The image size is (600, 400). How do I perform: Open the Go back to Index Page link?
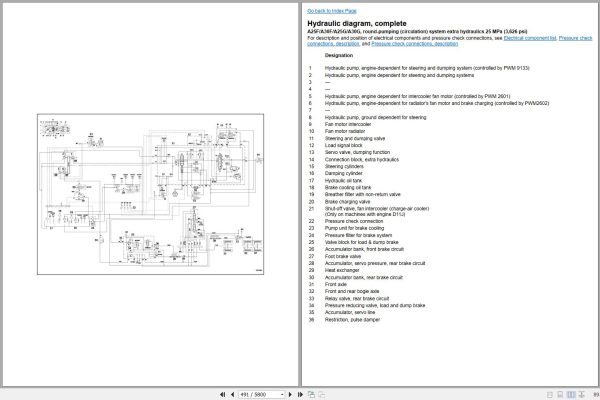point(332,11)
